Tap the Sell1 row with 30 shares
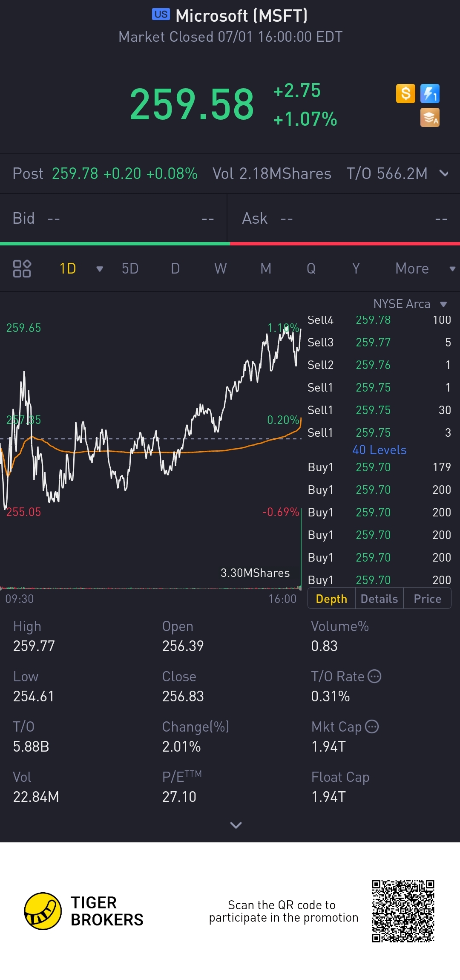The image size is (460, 980). point(379,410)
